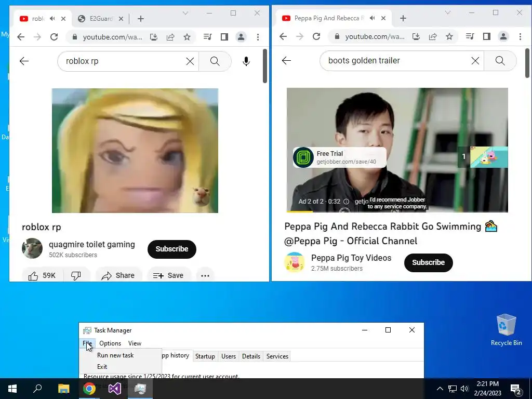The width and height of the screenshot is (532, 399).
Task: Open a new tab in left Chrome window
Action: (x=141, y=19)
